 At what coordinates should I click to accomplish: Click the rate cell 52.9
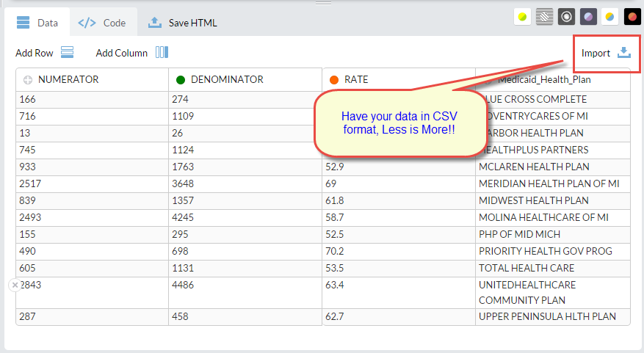[399, 167]
